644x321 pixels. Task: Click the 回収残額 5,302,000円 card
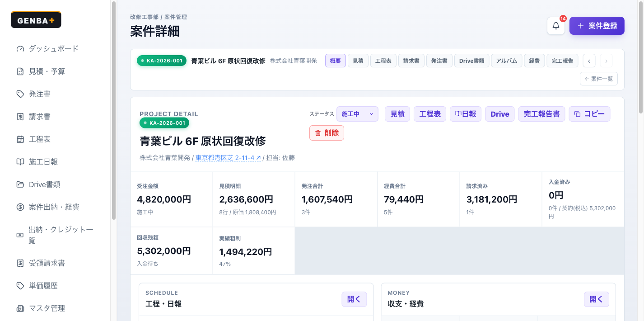(172, 250)
